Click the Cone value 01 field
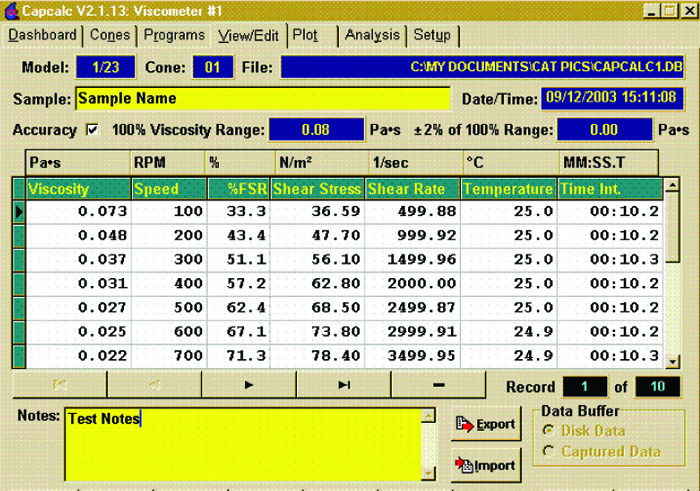 pyautogui.click(x=212, y=67)
